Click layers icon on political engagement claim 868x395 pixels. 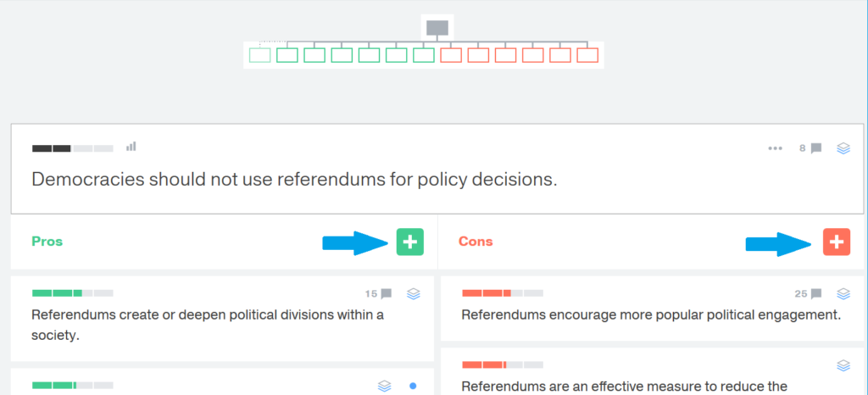tap(843, 294)
